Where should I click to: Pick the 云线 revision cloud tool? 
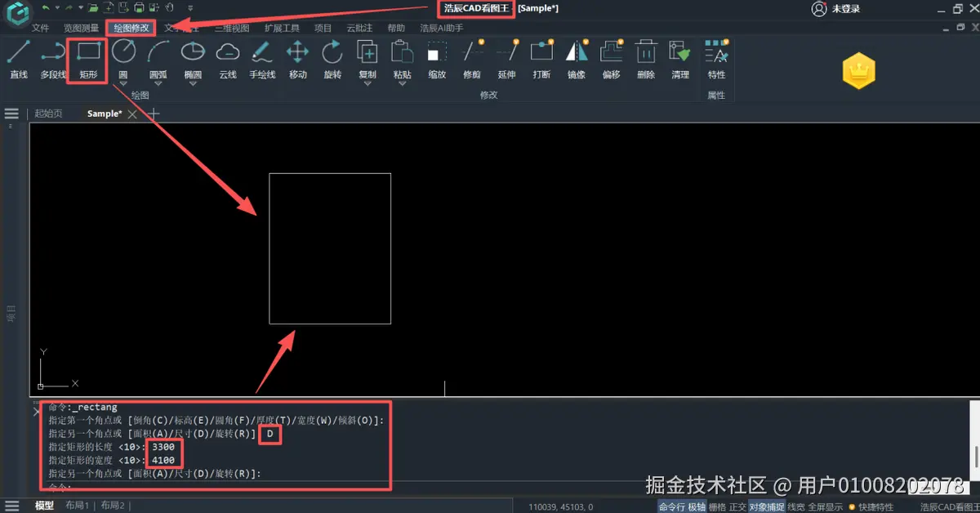tap(228, 59)
